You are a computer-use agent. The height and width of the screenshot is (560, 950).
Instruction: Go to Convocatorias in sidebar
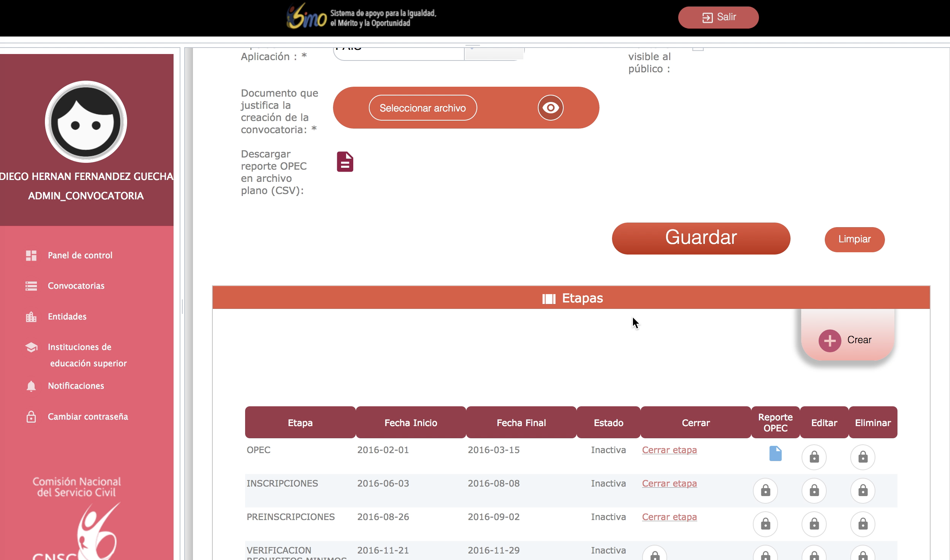[76, 286]
